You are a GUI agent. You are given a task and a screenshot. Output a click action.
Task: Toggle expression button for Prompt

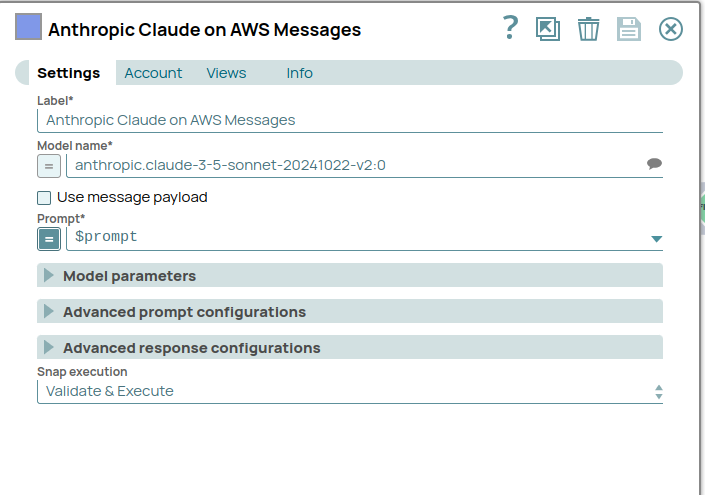49,238
